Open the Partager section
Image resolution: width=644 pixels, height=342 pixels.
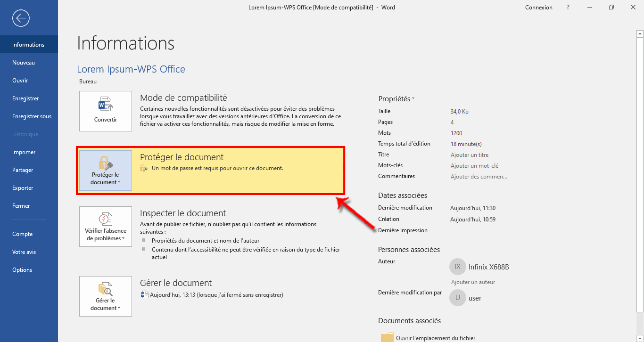pos(29,170)
